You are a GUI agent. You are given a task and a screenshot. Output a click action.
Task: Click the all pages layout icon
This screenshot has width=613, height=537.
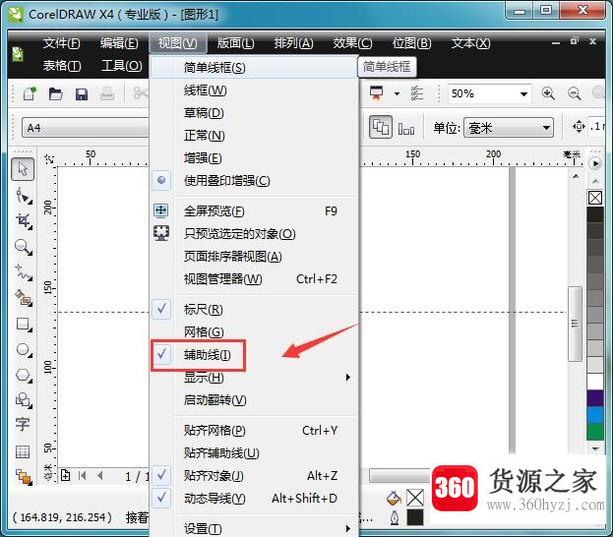pos(406,129)
